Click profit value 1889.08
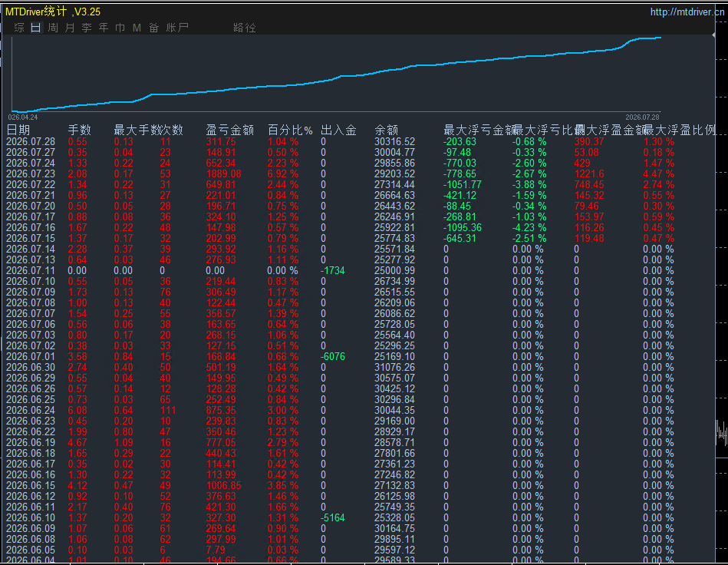 coord(224,173)
